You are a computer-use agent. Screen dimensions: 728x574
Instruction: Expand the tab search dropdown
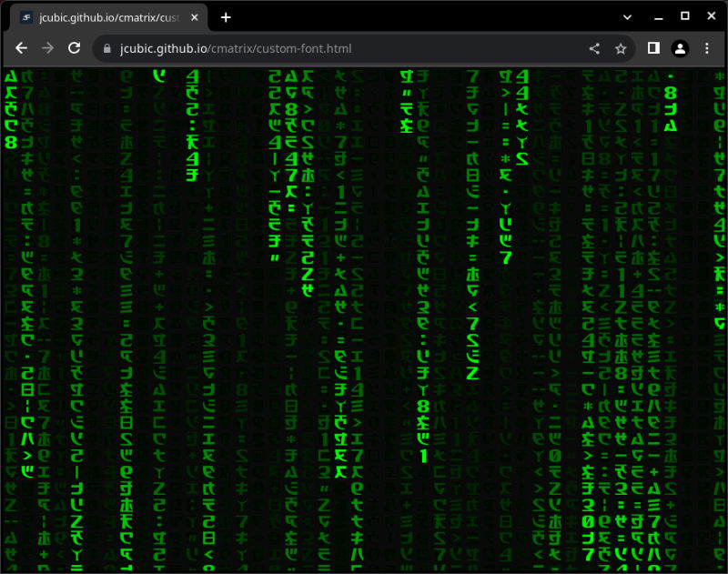627,17
